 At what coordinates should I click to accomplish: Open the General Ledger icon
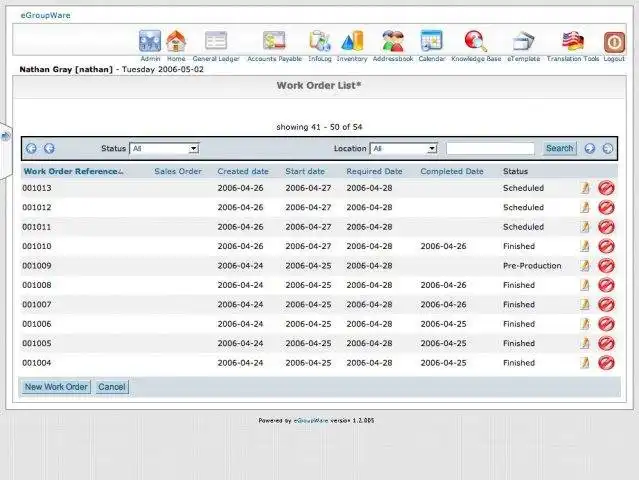click(216, 41)
